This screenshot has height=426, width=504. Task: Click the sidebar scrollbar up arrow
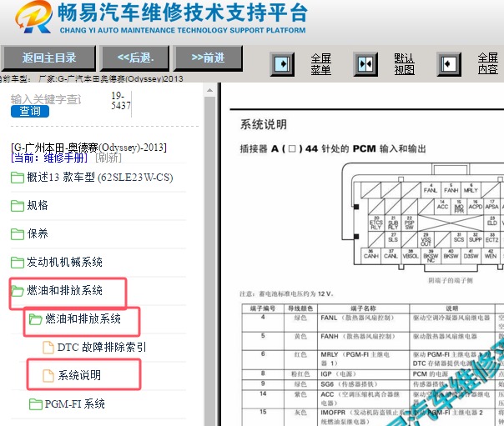[210, 91]
